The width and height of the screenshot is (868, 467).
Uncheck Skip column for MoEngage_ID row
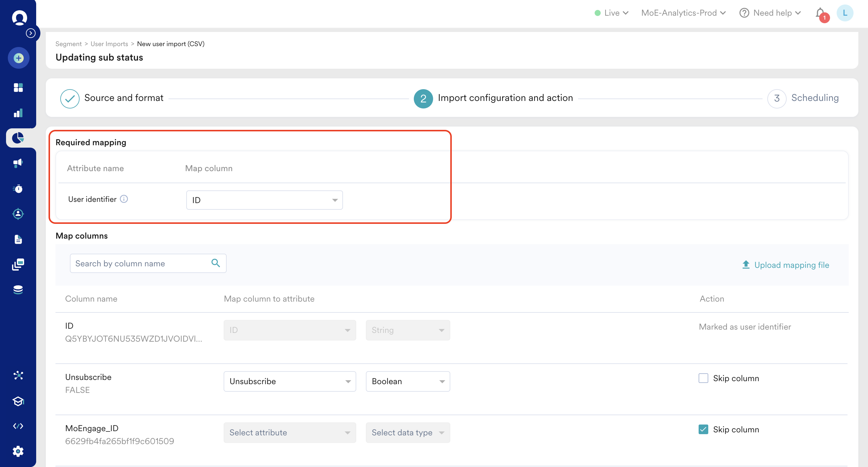coord(703,429)
